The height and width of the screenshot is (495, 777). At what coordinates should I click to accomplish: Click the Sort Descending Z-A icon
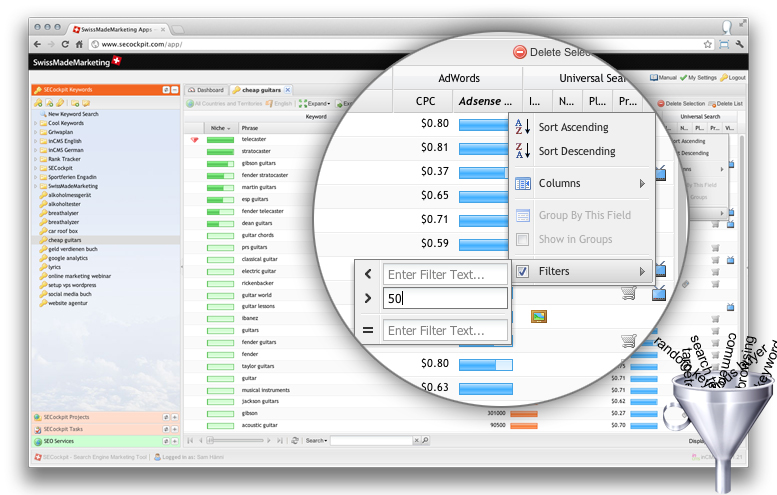[x=523, y=151]
